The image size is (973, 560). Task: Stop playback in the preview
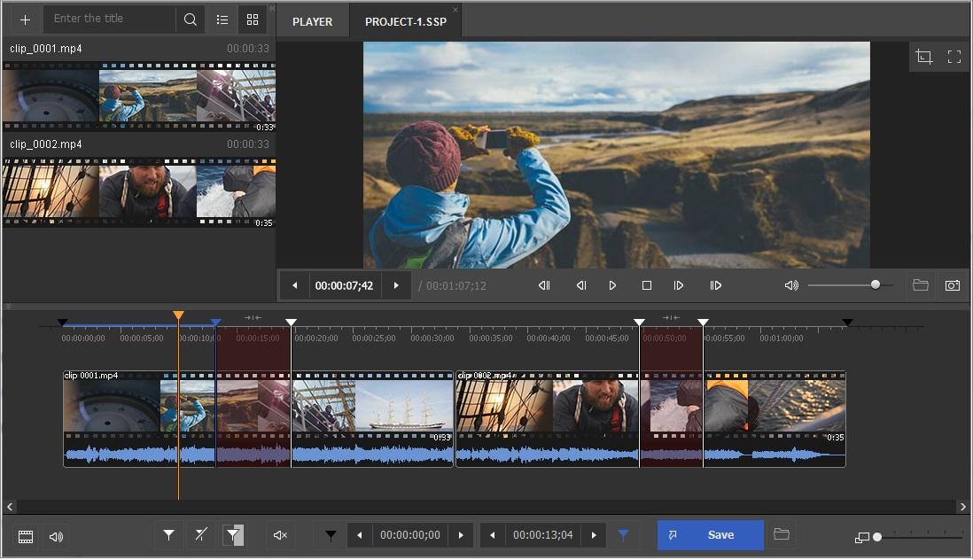point(646,285)
